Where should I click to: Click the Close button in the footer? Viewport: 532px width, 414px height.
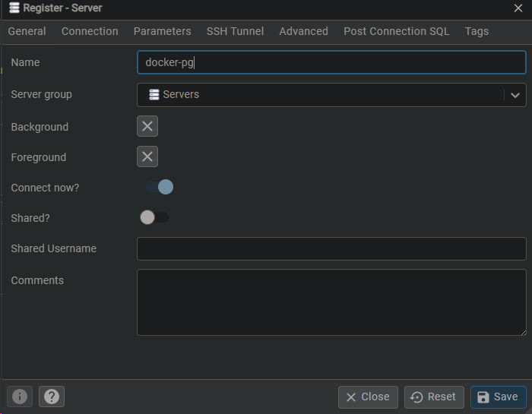[x=368, y=397]
